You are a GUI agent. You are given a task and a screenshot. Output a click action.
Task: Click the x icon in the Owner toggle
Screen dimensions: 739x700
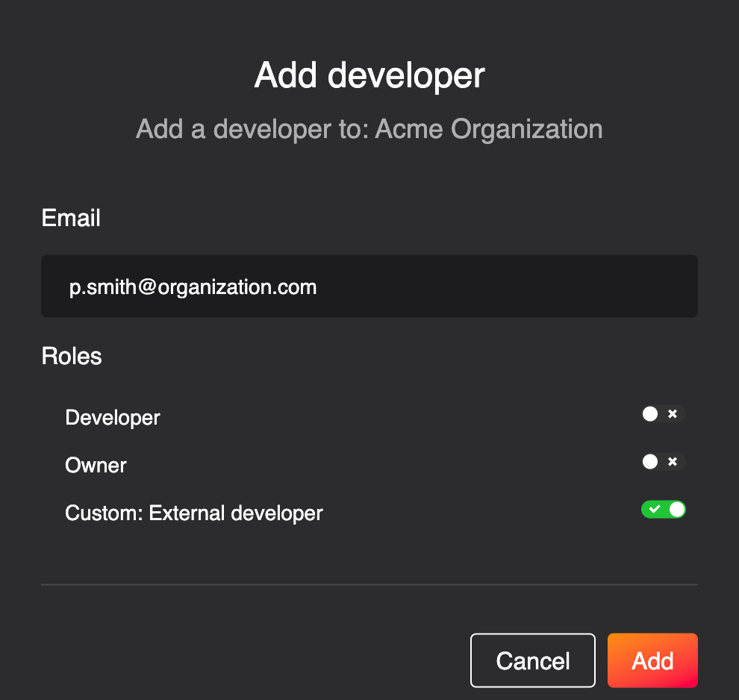[x=673, y=462]
